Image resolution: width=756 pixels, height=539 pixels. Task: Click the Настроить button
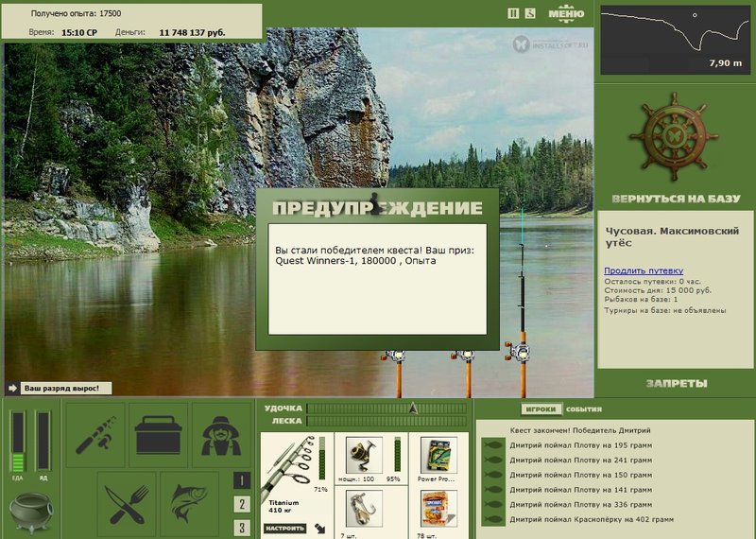285,529
